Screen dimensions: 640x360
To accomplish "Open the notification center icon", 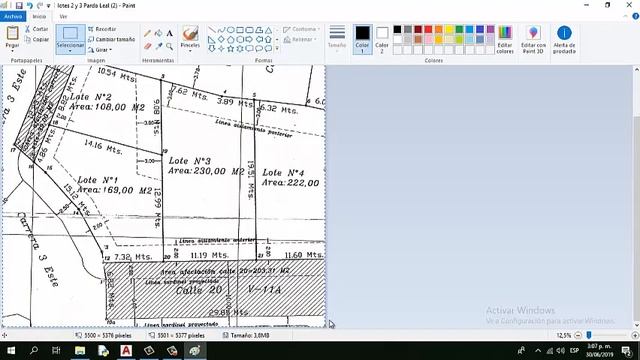I will (626, 351).
